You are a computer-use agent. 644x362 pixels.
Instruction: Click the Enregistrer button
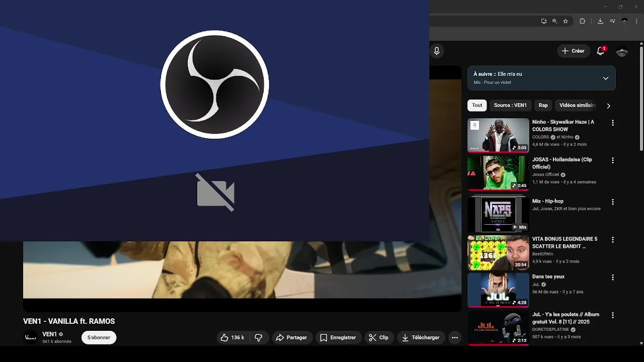[x=338, y=338]
